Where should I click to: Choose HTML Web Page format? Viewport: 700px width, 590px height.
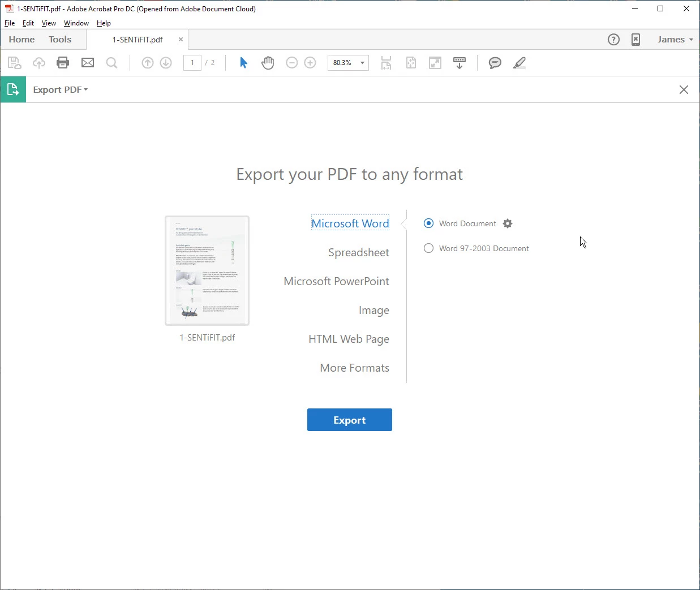click(349, 339)
